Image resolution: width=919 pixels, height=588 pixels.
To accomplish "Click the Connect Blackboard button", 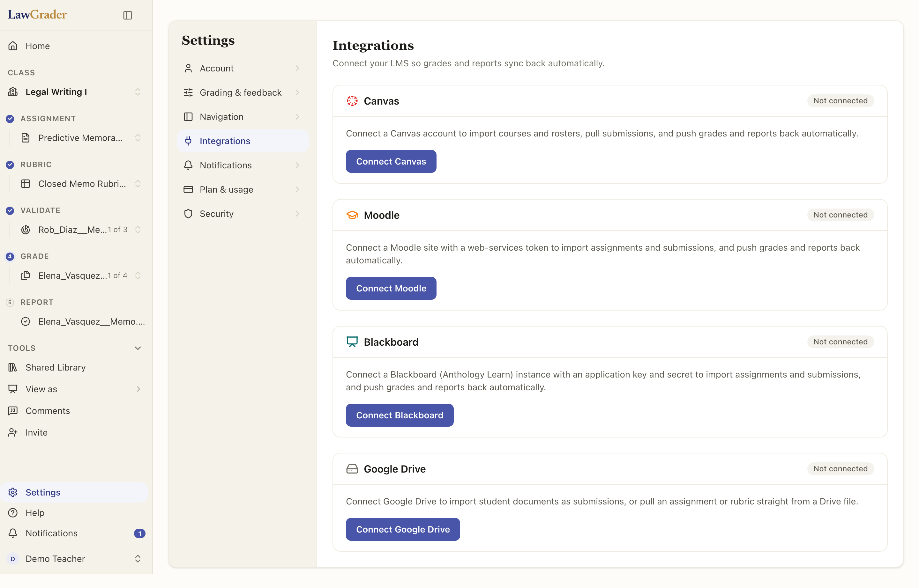I will 399,415.
